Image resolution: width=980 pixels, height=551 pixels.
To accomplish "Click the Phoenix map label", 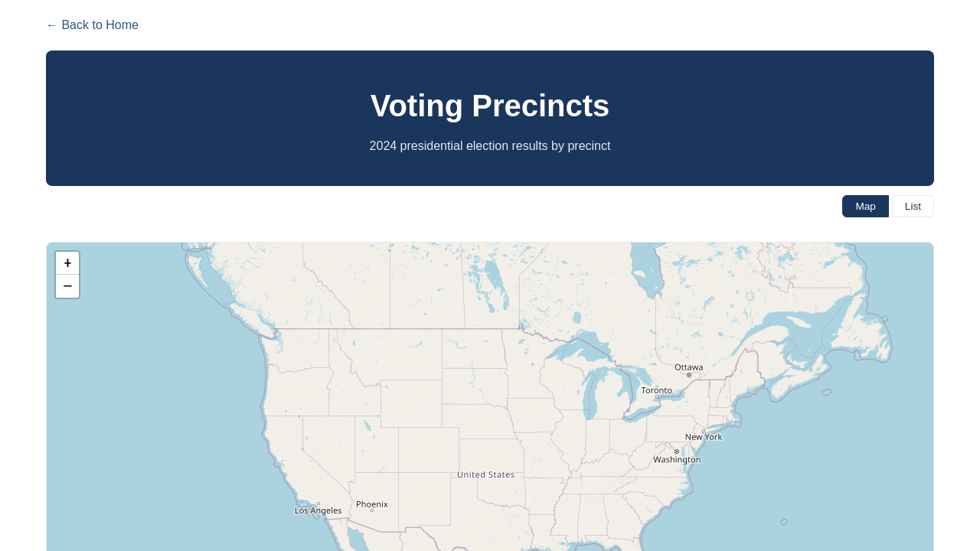I will (x=372, y=504).
